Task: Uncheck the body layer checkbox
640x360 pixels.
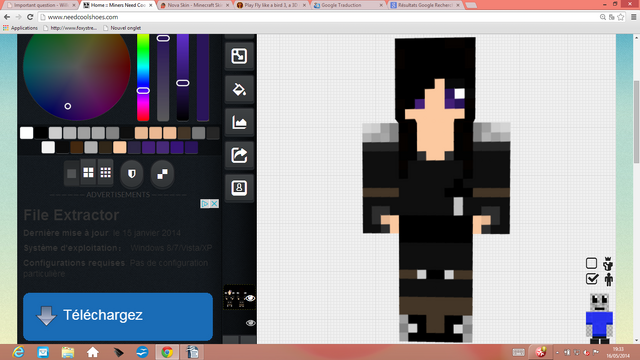Action: [591, 279]
